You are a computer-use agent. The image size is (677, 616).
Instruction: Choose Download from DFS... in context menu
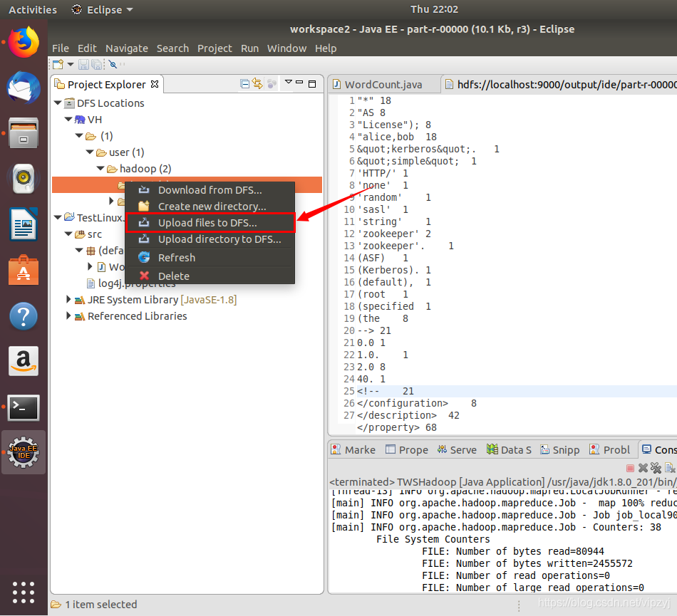(210, 190)
